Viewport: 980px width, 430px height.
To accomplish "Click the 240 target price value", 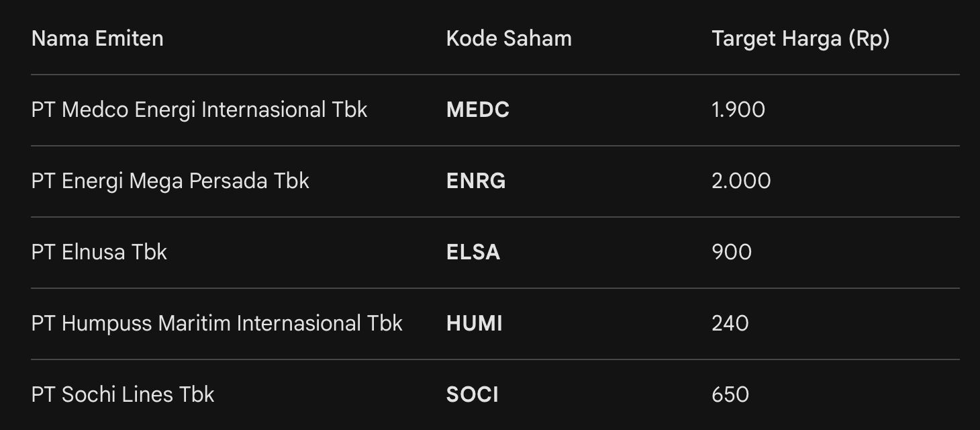I will pyautogui.click(x=730, y=324).
